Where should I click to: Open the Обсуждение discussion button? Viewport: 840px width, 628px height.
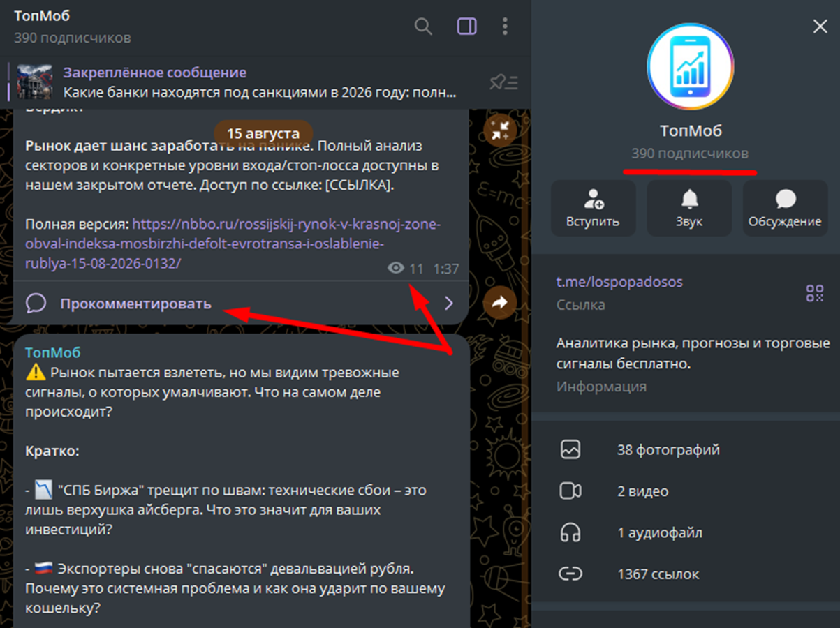tap(785, 208)
